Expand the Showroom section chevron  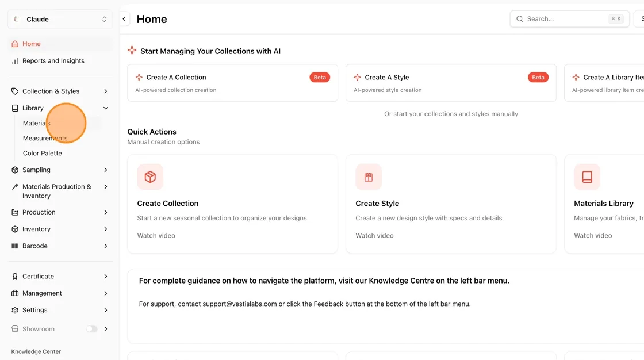(x=106, y=329)
